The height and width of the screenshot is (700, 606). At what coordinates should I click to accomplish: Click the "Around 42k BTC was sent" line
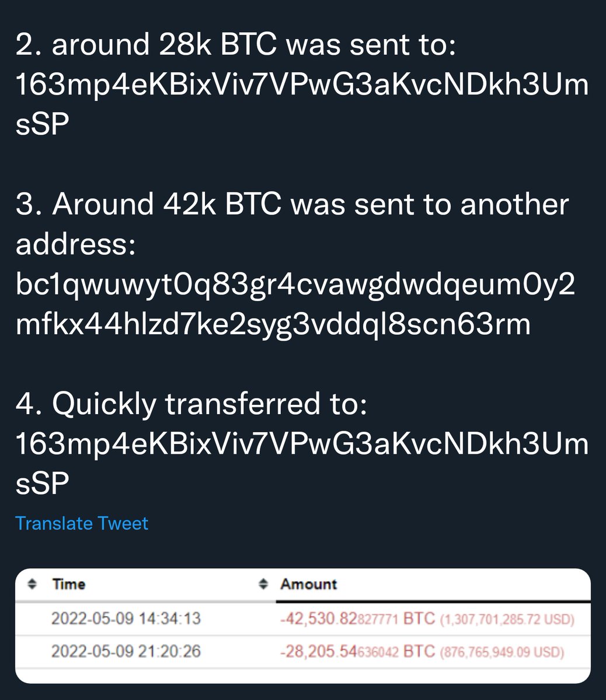pos(292,205)
